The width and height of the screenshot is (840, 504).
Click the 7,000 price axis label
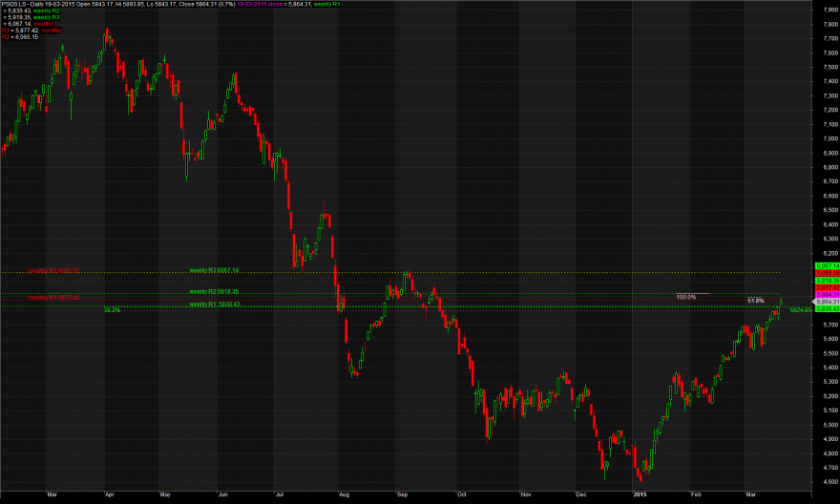(x=830, y=138)
